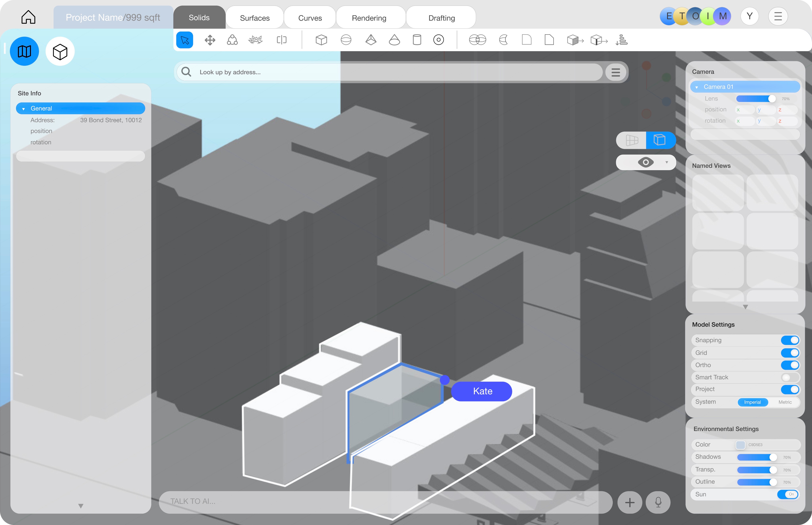Viewport: 812px width, 525px height.
Task: Select the arrow Select tool
Action: pos(185,40)
